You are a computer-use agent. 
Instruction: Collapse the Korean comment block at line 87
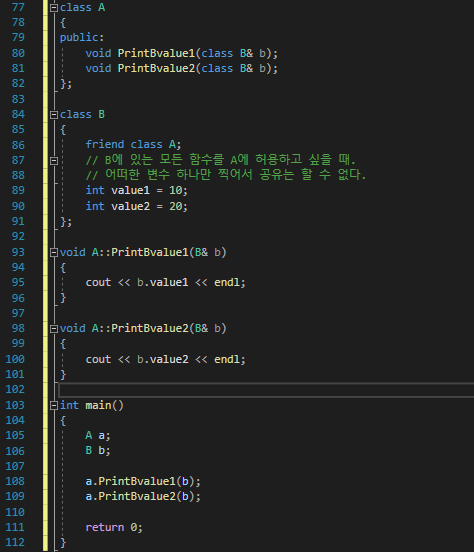(x=54, y=161)
